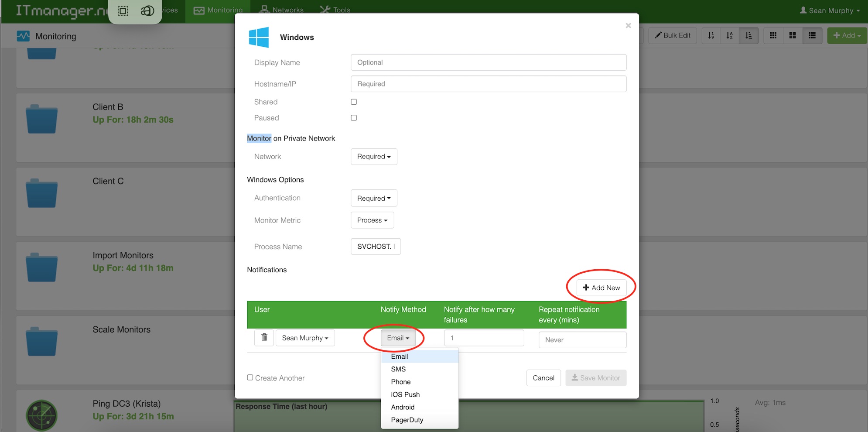Open the Monitor Metric dropdown
The width and height of the screenshot is (868, 432).
(372, 220)
